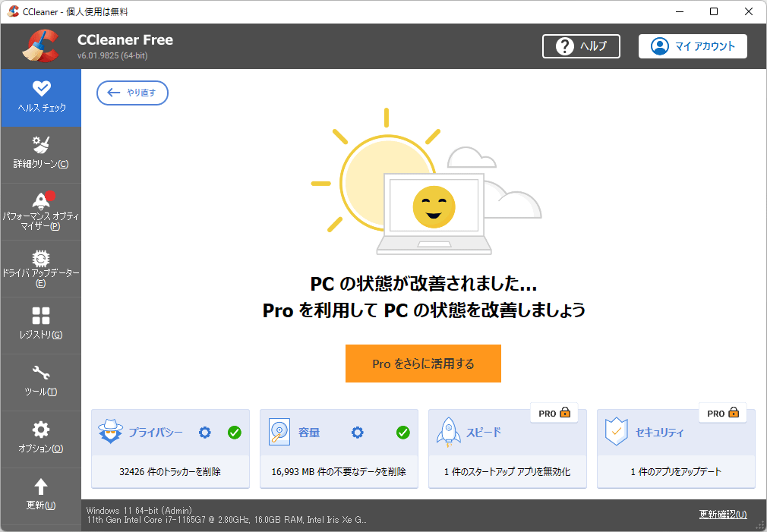Click the CCleaner title bar app icon

pyautogui.click(x=13, y=11)
